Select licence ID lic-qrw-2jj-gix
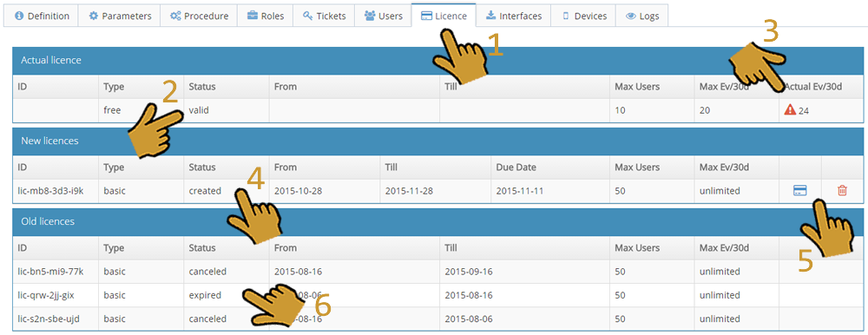 pyautogui.click(x=46, y=295)
